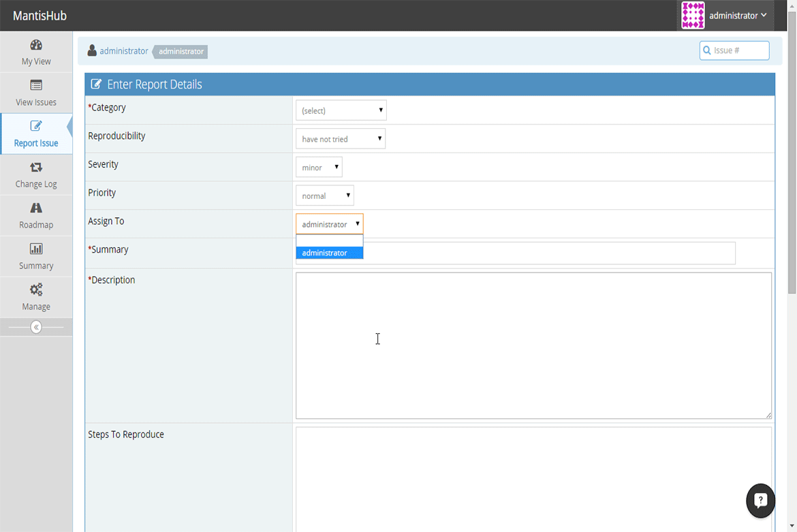
Task: Select the Report Issue pencil icon
Action: point(36,126)
